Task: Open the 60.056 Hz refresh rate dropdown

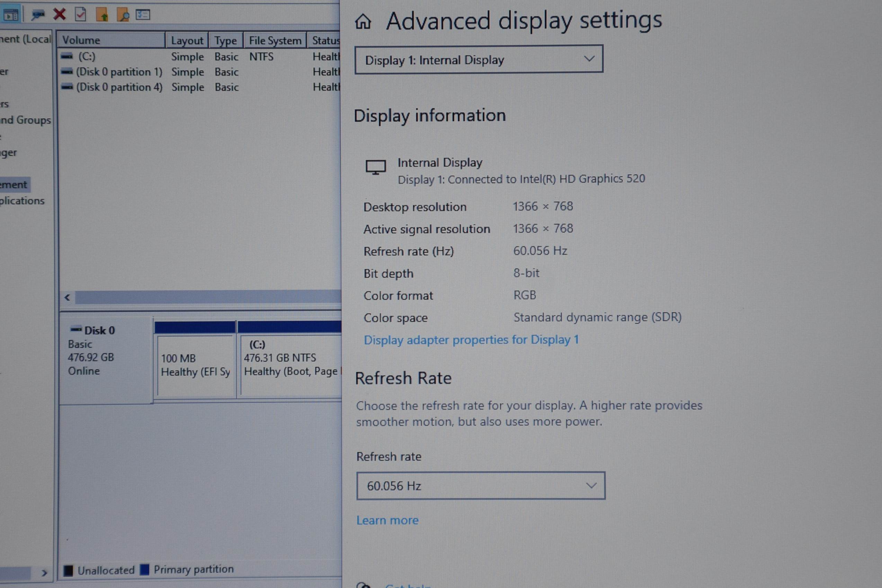Action: tap(481, 485)
